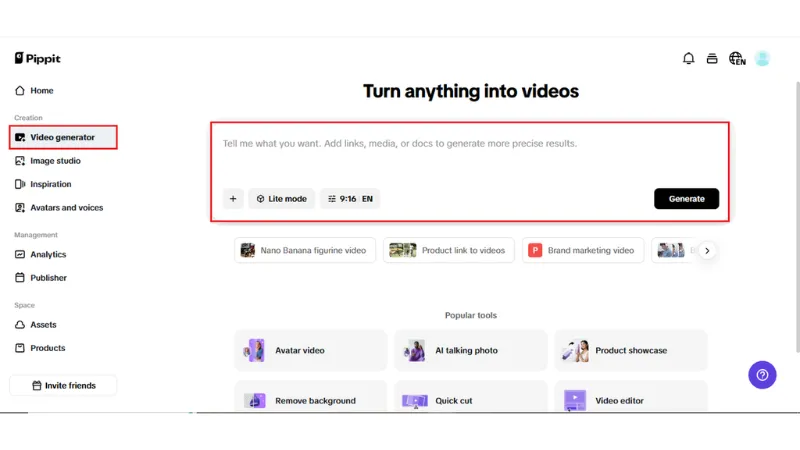Click the plus icon to add media
The image size is (800, 450).
pyautogui.click(x=233, y=199)
